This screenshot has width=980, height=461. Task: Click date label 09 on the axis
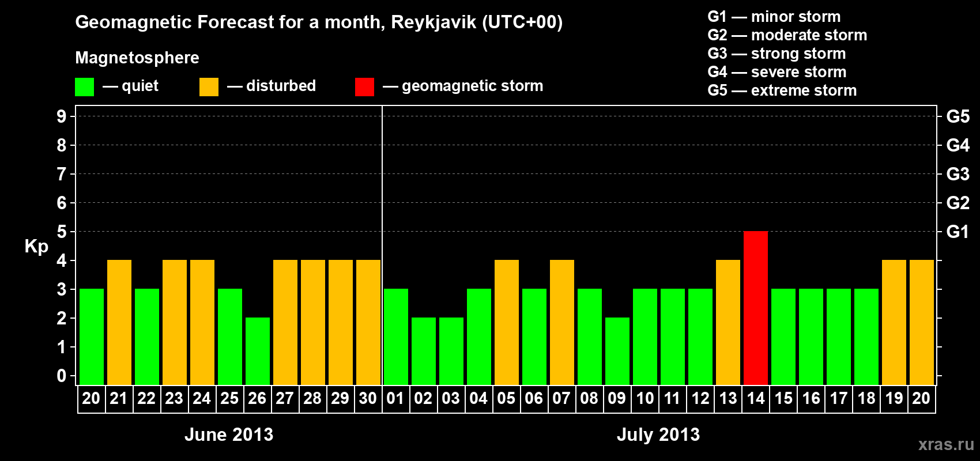click(x=617, y=399)
